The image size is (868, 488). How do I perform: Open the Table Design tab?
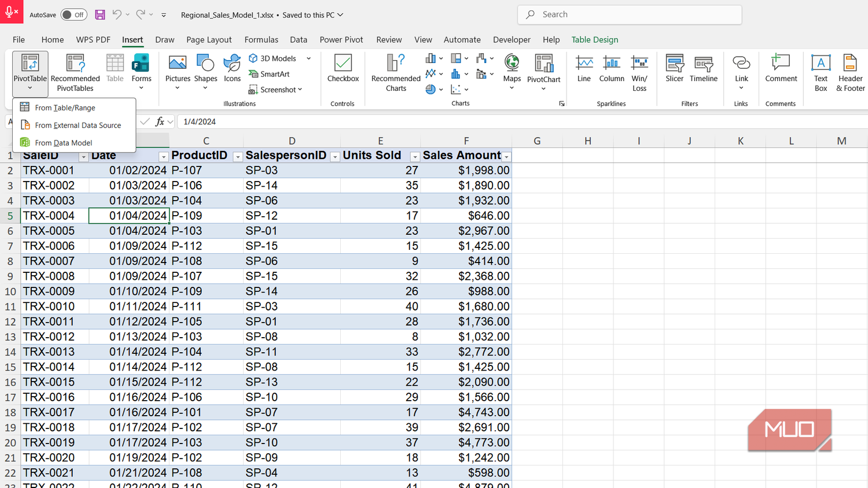click(595, 39)
